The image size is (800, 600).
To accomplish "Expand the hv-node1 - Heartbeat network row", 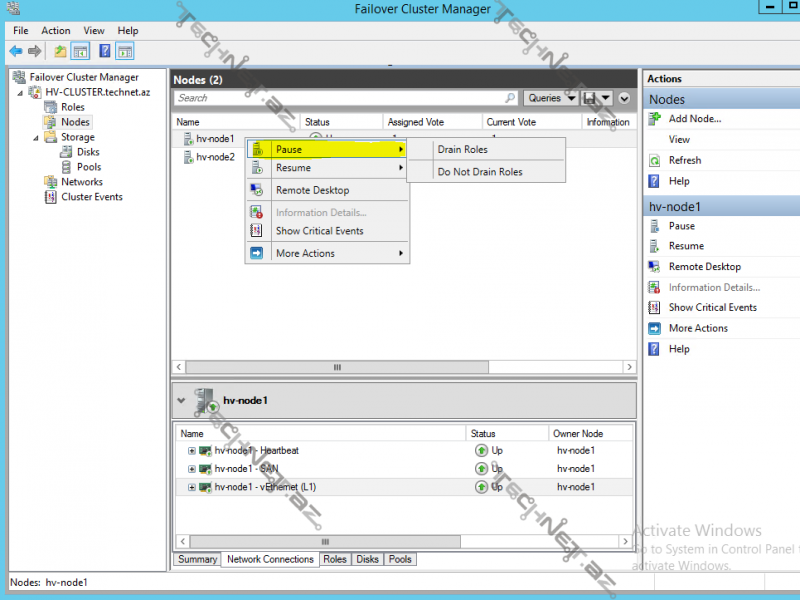I will pos(191,451).
